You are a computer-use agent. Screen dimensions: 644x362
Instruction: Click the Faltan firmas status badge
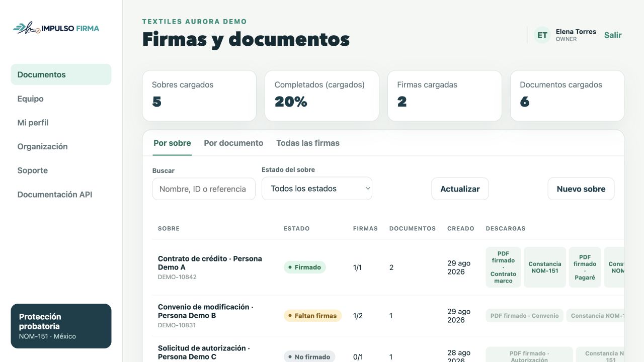click(312, 316)
